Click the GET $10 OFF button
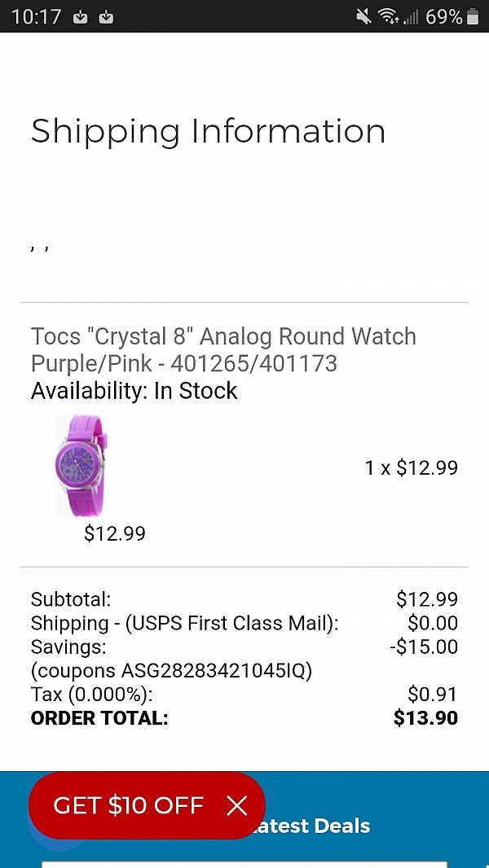This screenshot has width=489, height=868. (129, 806)
